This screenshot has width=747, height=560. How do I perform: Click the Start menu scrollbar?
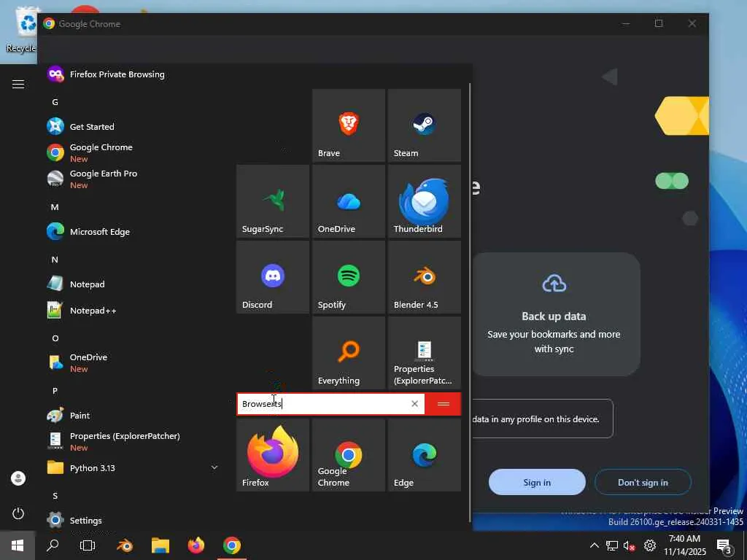tap(470, 303)
